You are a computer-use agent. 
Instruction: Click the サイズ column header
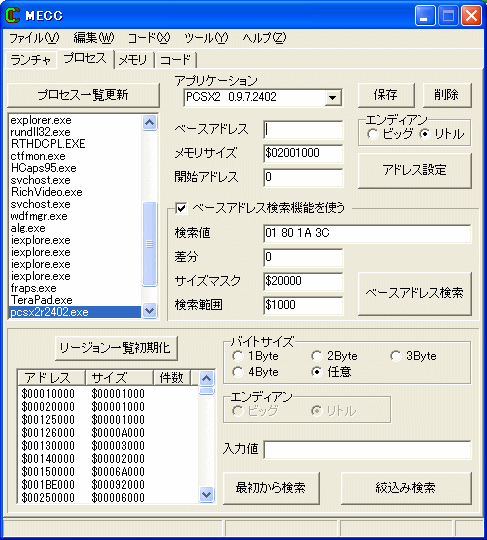tap(119, 378)
